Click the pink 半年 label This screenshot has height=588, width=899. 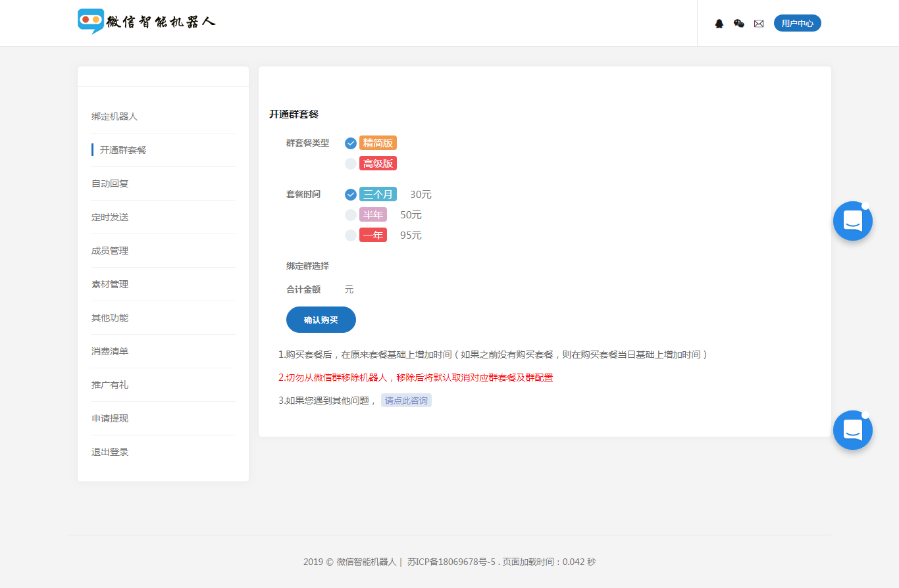[373, 215]
